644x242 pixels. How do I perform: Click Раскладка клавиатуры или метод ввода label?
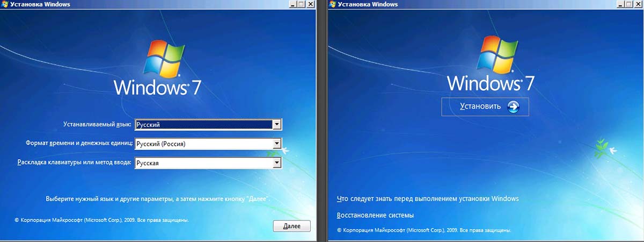(x=75, y=162)
